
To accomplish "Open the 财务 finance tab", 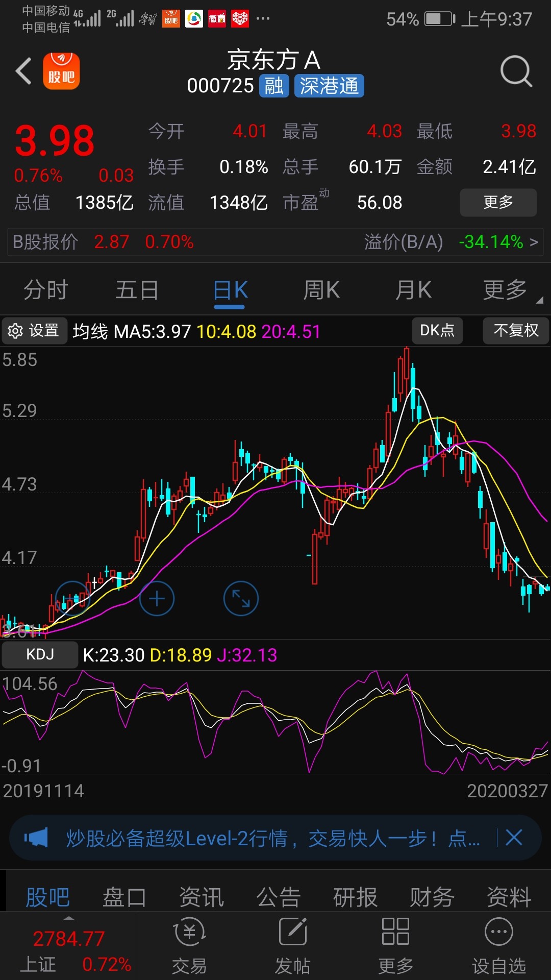I will 432,897.
